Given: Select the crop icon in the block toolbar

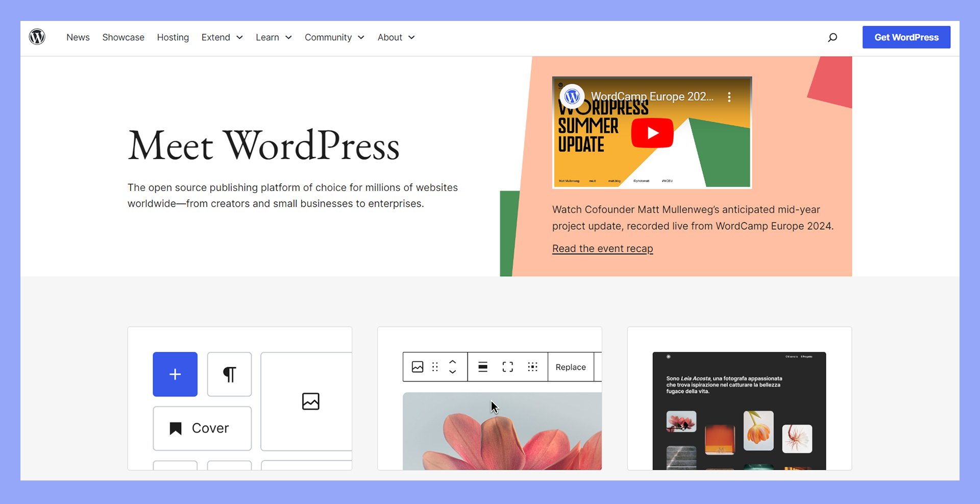Looking at the screenshot, I should coord(507,367).
